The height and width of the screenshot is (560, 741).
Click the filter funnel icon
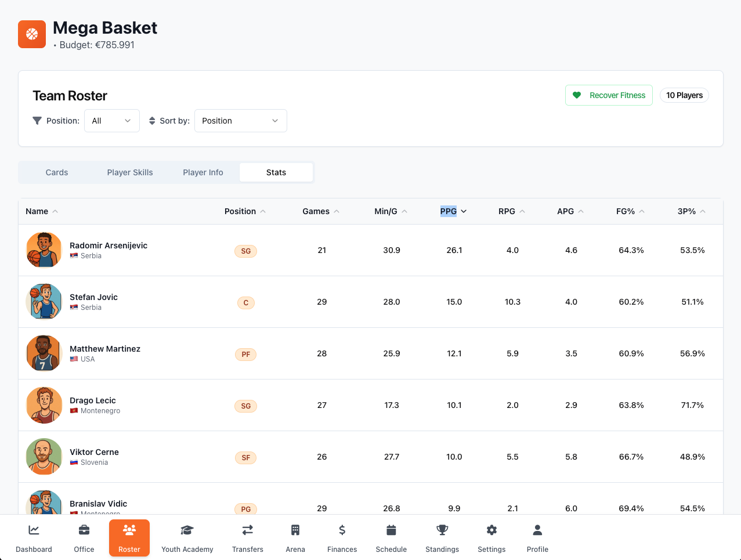37,121
